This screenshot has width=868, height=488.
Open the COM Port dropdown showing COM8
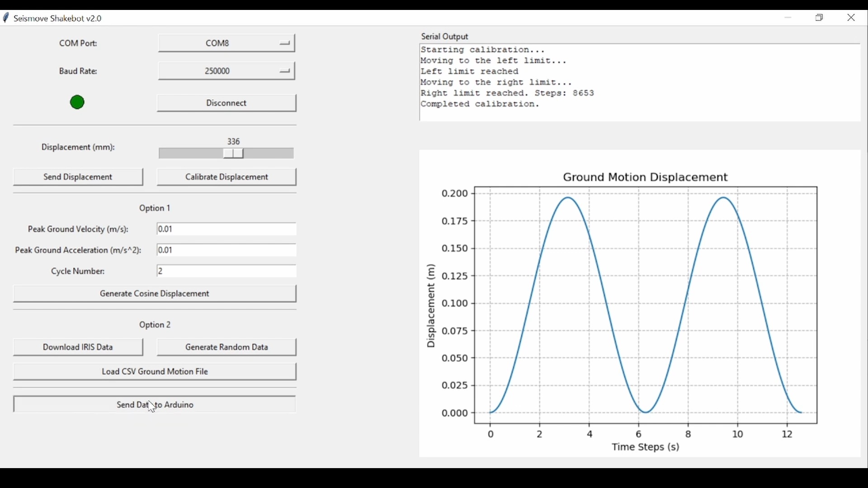click(x=226, y=43)
